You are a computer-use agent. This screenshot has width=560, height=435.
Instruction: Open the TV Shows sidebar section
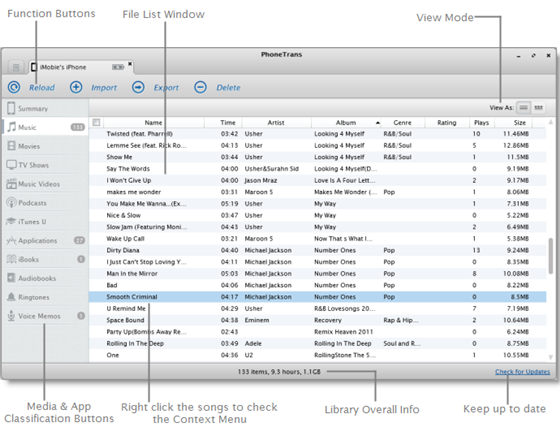(x=45, y=165)
